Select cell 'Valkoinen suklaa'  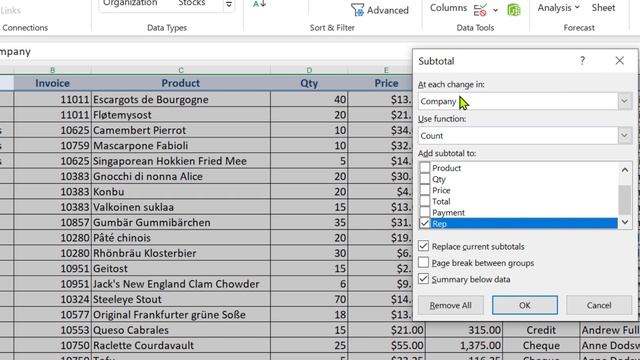pos(181,207)
